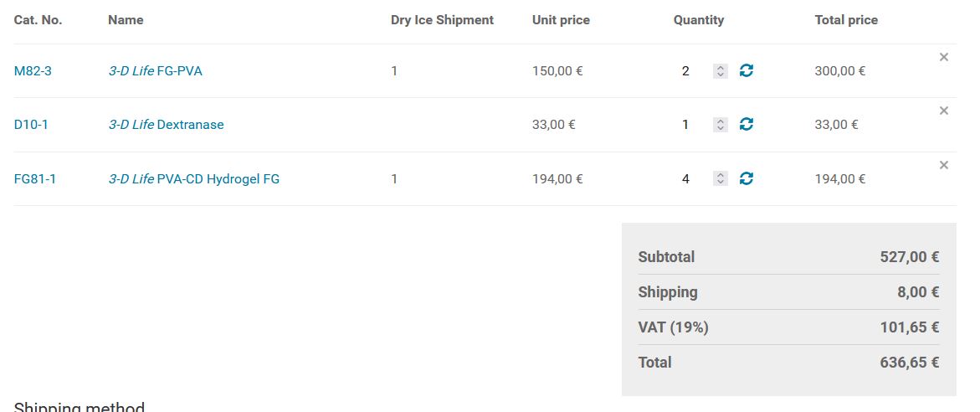Click the Total price column header
The height and width of the screenshot is (412, 980).
point(846,20)
